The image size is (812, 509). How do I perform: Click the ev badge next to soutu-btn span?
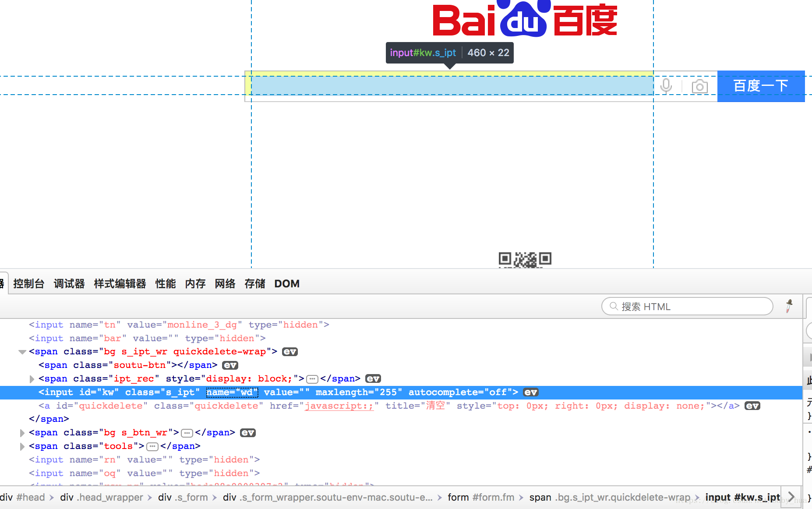[230, 365]
